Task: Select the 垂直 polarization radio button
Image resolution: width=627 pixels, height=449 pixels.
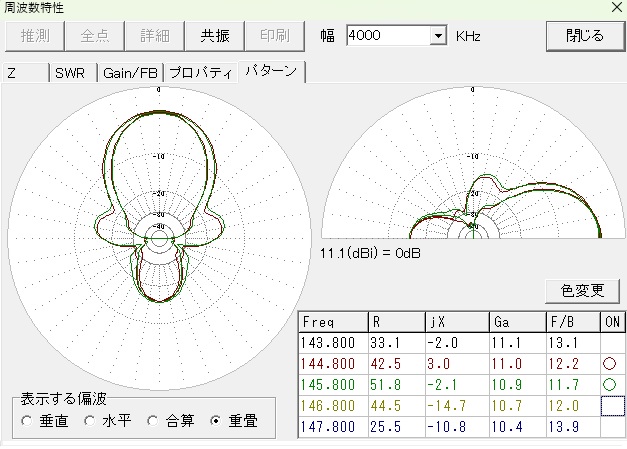Action: click(x=27, y=421)
